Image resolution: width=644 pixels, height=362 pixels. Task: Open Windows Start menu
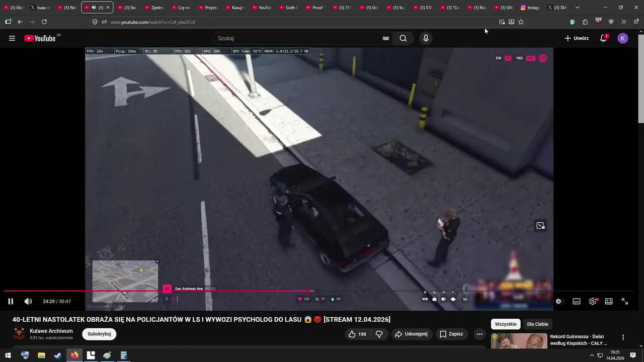tap(8, 355)
